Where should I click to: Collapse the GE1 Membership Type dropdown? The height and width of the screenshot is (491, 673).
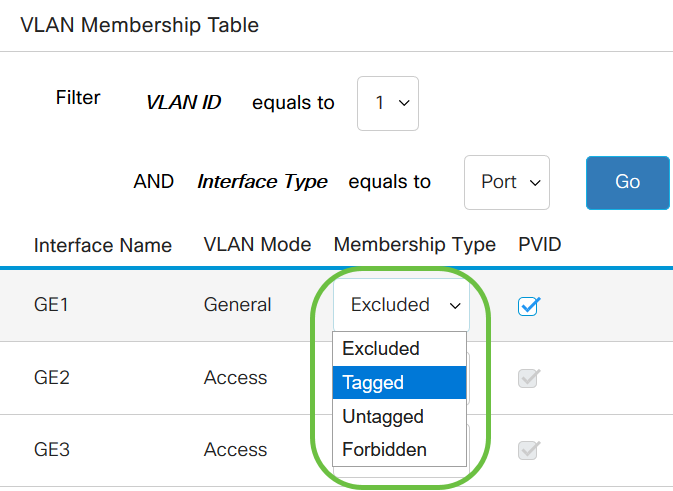coord(401,305)
